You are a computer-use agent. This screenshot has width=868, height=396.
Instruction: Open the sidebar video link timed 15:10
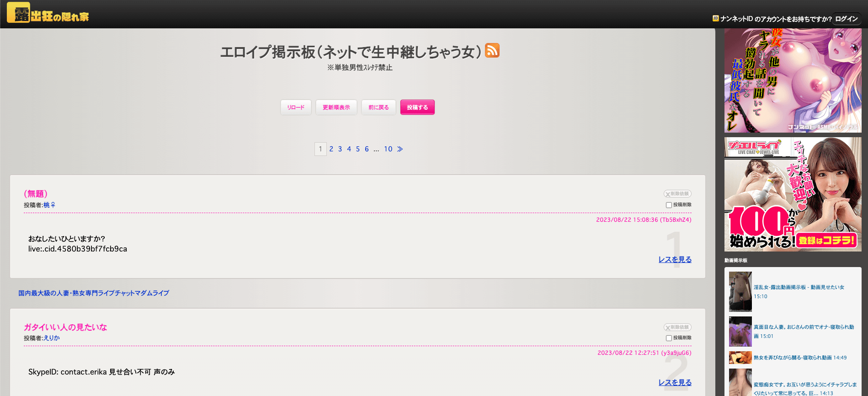[799, 292]
